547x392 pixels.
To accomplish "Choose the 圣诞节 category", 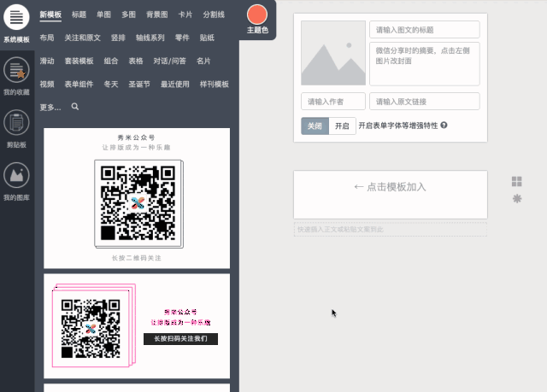I will pyautogui.click(x=139, y=84).
